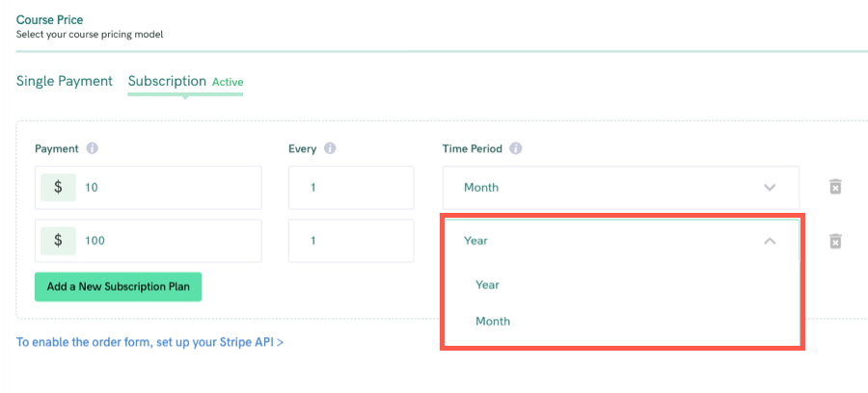Click the dollar sign beside the 100 payment
This screenshot has width=868, height=393.
[58, 241]
